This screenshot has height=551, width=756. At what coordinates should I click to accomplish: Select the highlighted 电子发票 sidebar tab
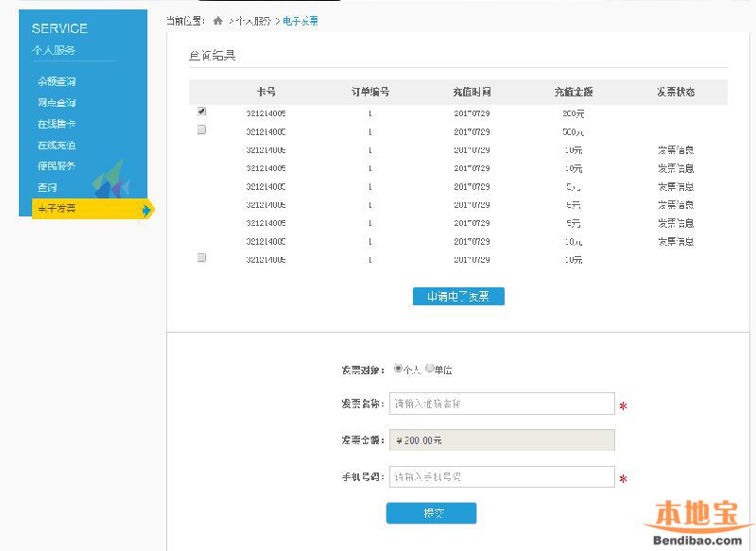click(x=57, y=209)
